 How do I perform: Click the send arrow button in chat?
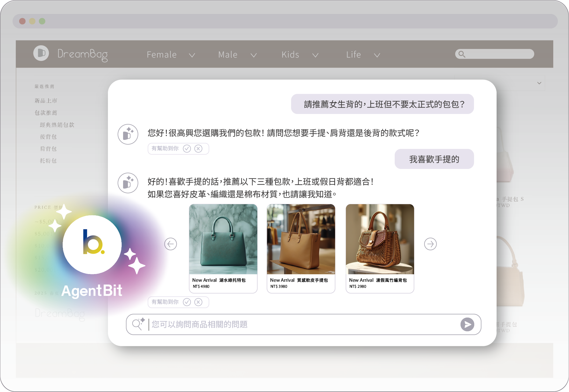tap(467, 324)
